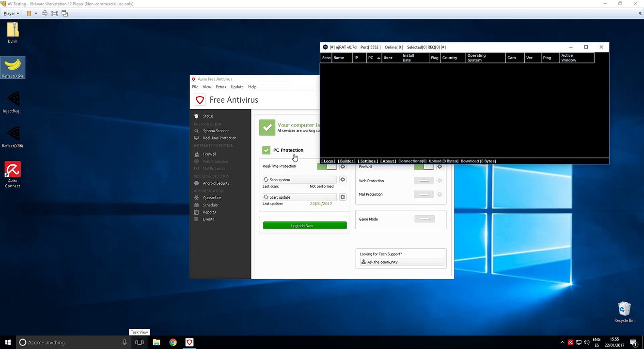The height and width of the screenshot is (349, 644).
Task: Open Real-Time Protection settings gear
Action: point(343,166)
